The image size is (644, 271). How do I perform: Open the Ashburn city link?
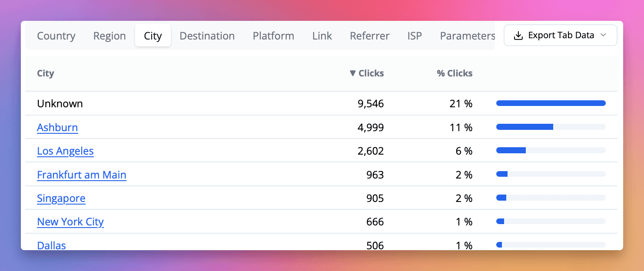point(57,128)
